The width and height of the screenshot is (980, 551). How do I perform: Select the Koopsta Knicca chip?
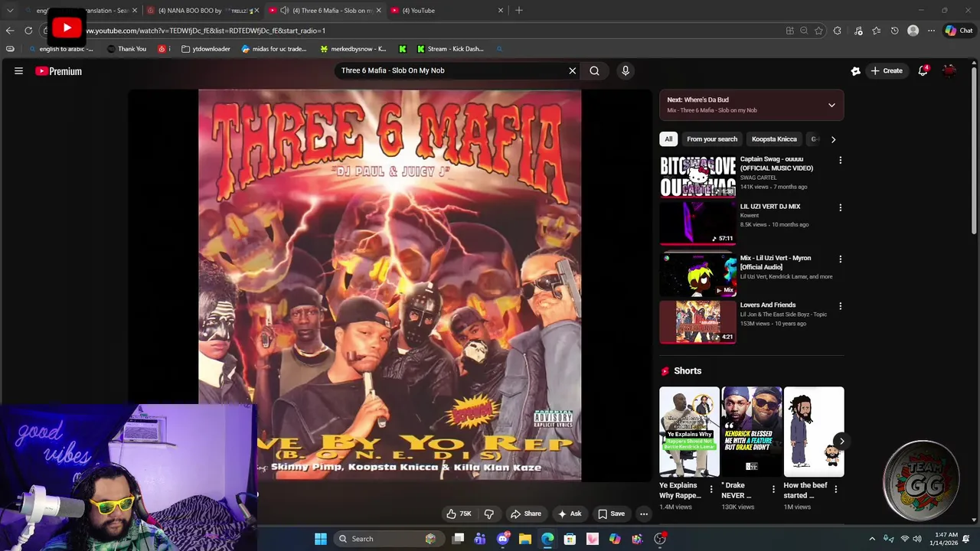pyautogui.click(x=774, y=139)
